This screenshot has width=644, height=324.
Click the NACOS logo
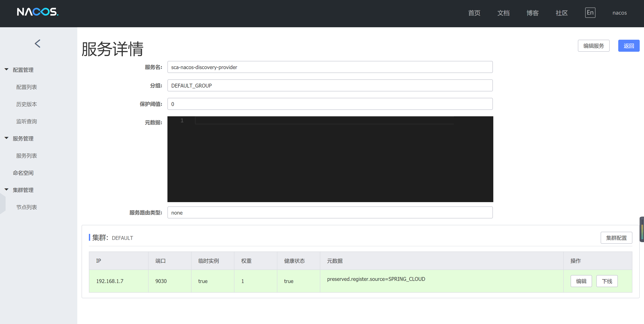[x=38, y=12]
